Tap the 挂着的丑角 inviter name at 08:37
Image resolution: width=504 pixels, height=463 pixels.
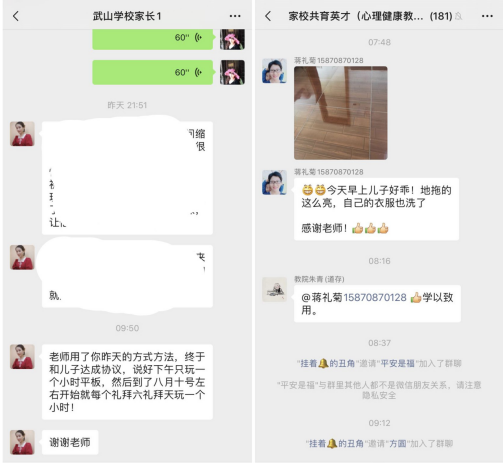[x=328, y=363]
